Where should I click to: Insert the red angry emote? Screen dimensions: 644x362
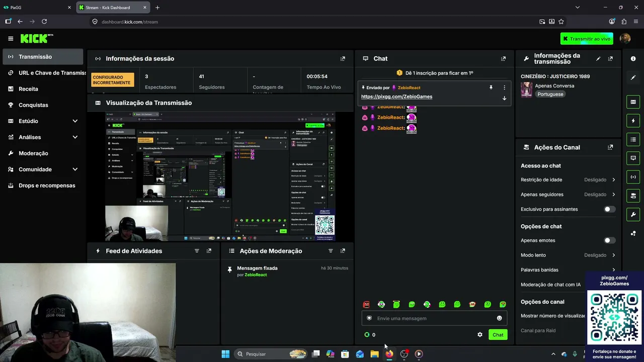pyautogui.click(x=366, y=304)
